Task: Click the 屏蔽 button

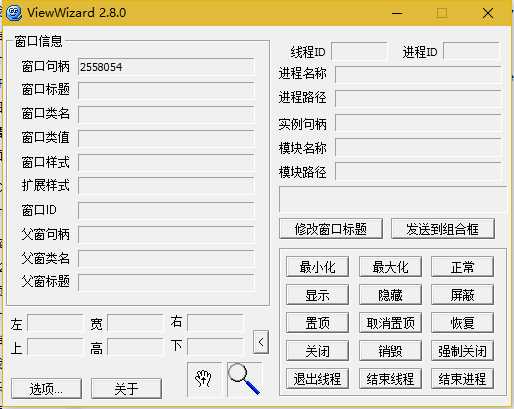Action: click(462, 295)
